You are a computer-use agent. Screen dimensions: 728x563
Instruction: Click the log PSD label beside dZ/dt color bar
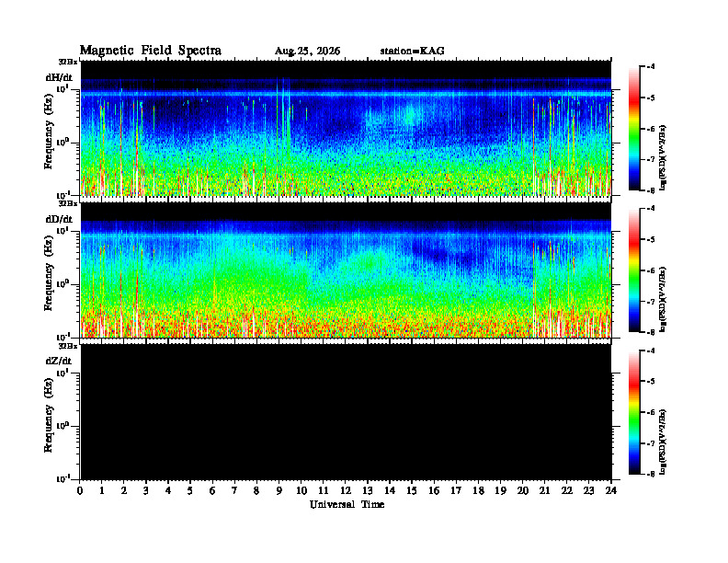click(663, 442)
